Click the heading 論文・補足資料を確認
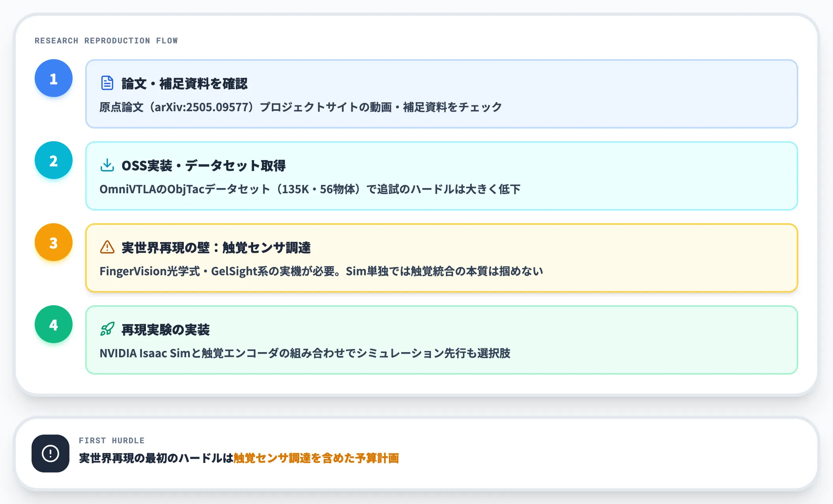The height and width of the screenshot is (504, 833). point(185,84)
